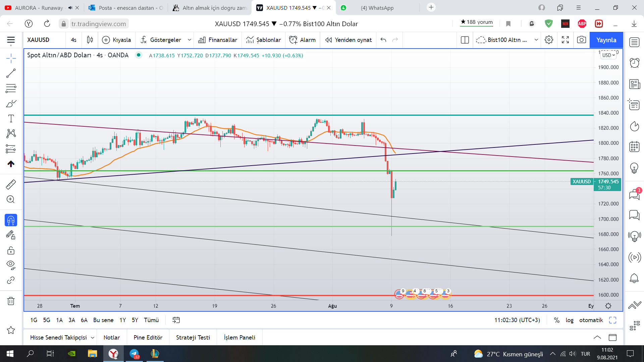The image size is (644, 362).
Task: Open the candlestick chart style selector
Action: click(x=90, y=40)
